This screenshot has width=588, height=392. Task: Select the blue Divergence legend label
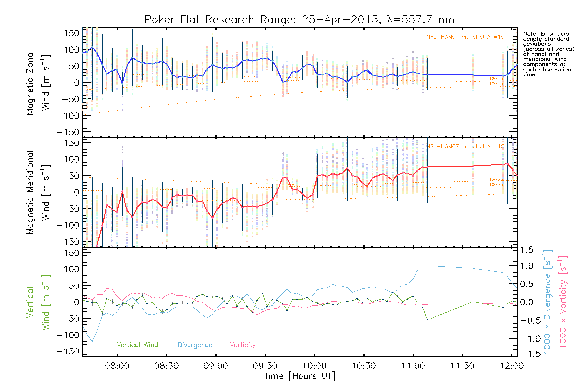click(x=195, y=345)
